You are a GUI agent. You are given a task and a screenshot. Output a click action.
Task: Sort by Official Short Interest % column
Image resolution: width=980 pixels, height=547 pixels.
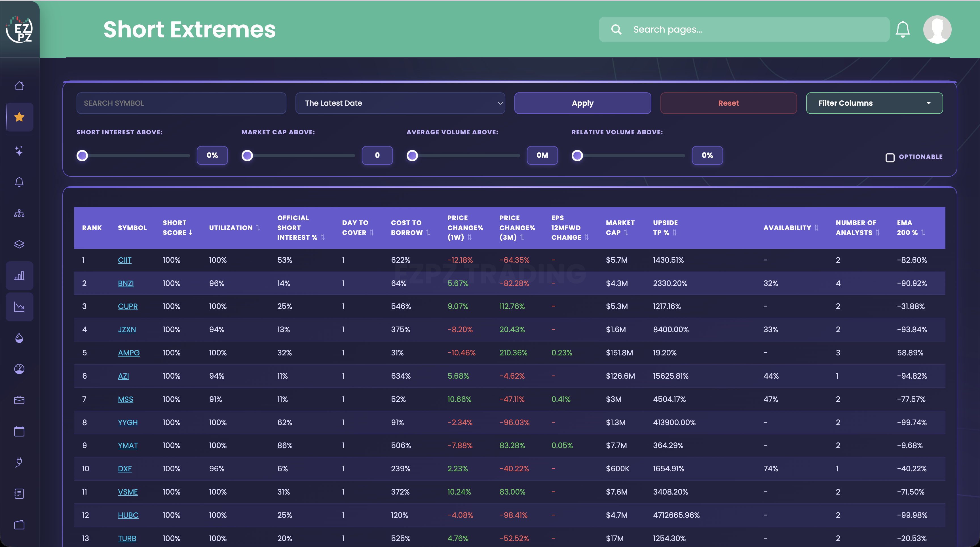click(x=323, y=238)
